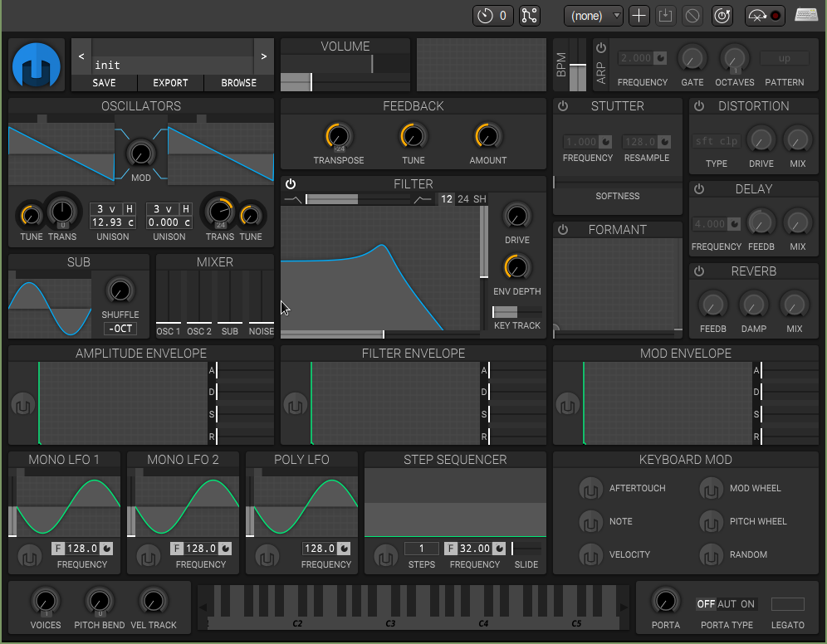
Task: Toggle the Reverb power button
Action: pos(699,271)
